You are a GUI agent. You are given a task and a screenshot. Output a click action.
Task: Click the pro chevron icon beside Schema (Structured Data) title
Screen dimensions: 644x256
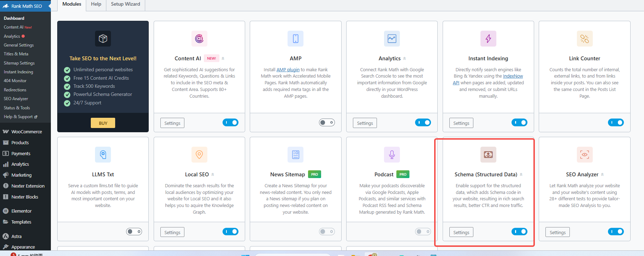tap(521, 175)
